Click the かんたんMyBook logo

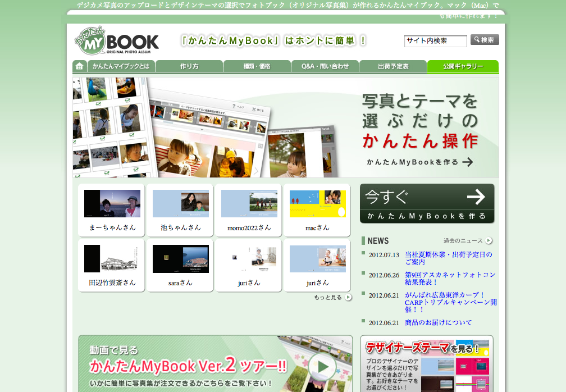click(117, 41)
